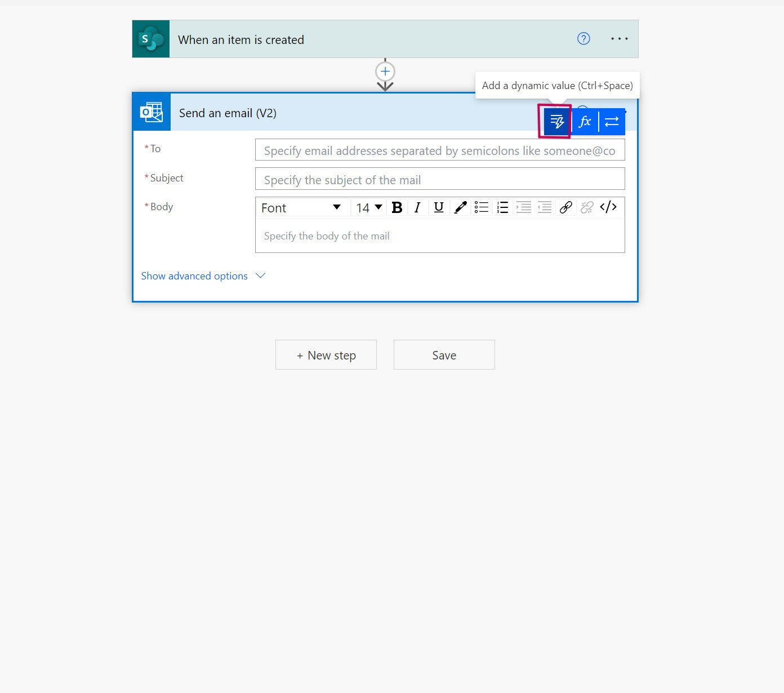Open help for 'When an item is created'
This screenshot has width=784, height=693.
pos(583,39)
